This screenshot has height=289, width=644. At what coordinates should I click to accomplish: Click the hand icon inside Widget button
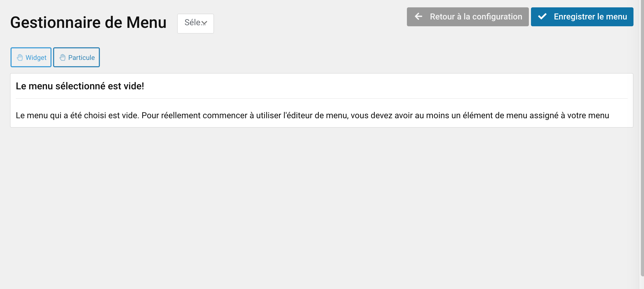20,57
